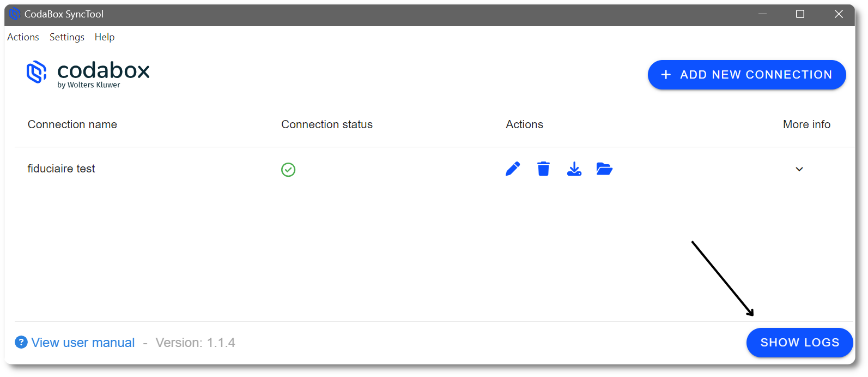
Task: Open the Settings menu
Action: click(67, 37)
